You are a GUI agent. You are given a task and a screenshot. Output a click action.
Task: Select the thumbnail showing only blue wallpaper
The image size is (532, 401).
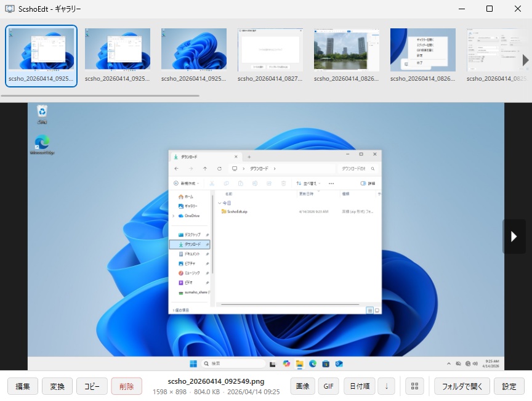pos(194,55)
